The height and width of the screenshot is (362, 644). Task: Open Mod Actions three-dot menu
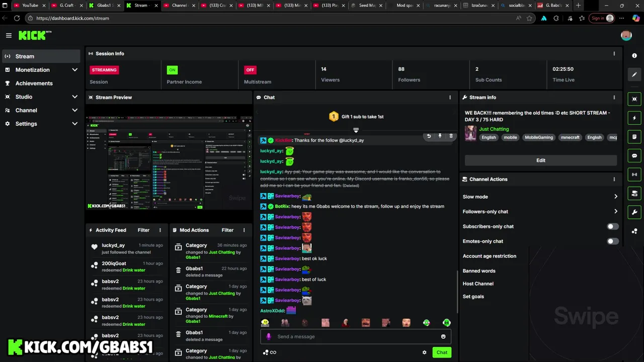click(244, 230)
